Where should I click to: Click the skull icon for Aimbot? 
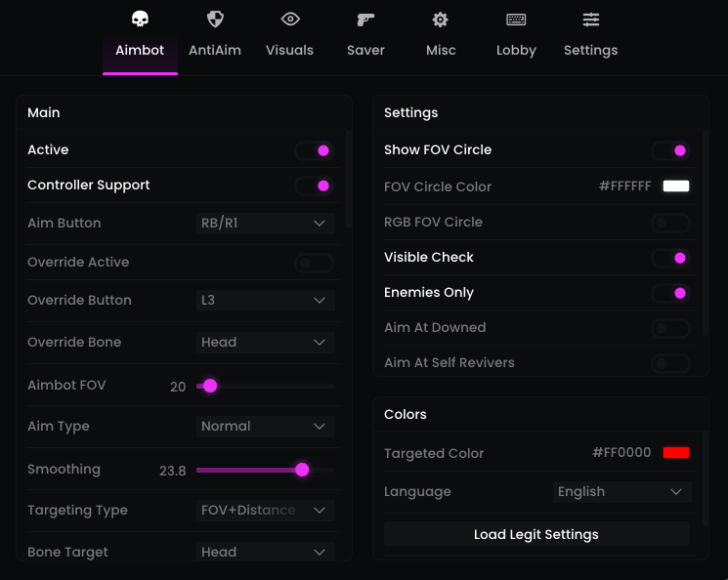click(x=140, y=20)
